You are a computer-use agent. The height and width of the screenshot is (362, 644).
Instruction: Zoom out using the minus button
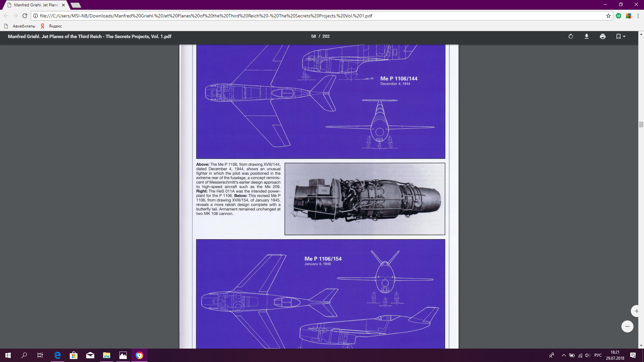[x=627, y=326]
